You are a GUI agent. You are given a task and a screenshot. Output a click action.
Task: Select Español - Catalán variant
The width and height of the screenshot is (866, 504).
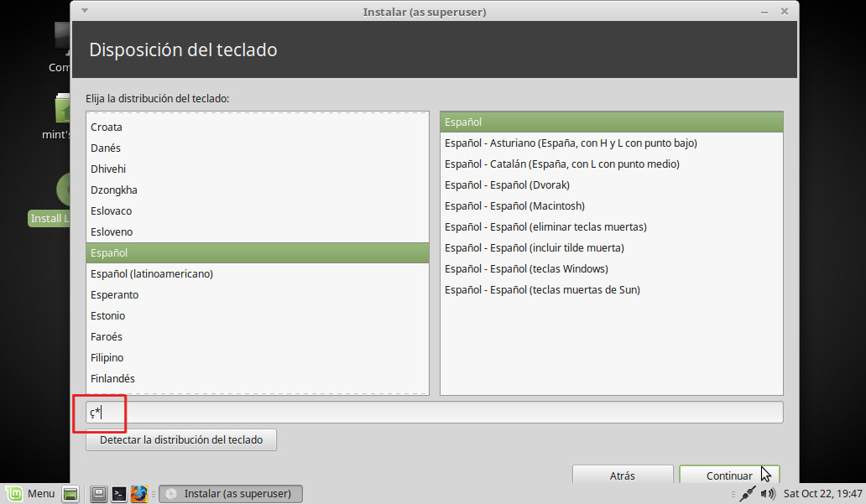click(x=561, y=164)
